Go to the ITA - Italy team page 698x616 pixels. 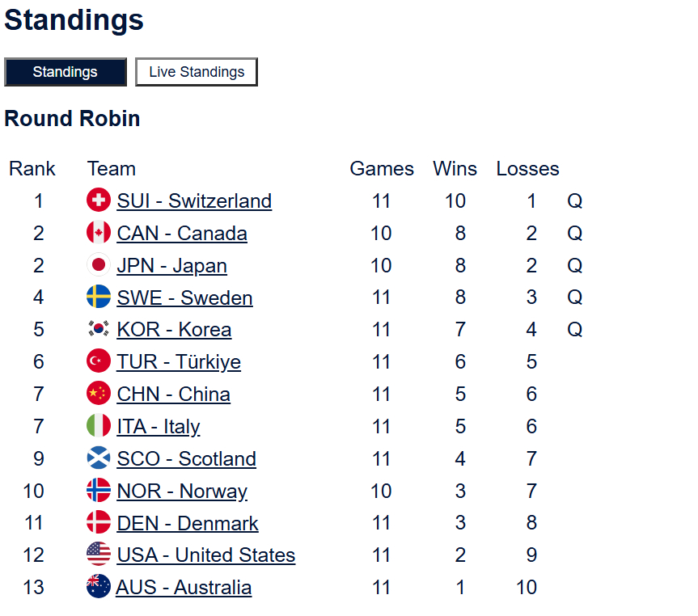tap(159, 426)
